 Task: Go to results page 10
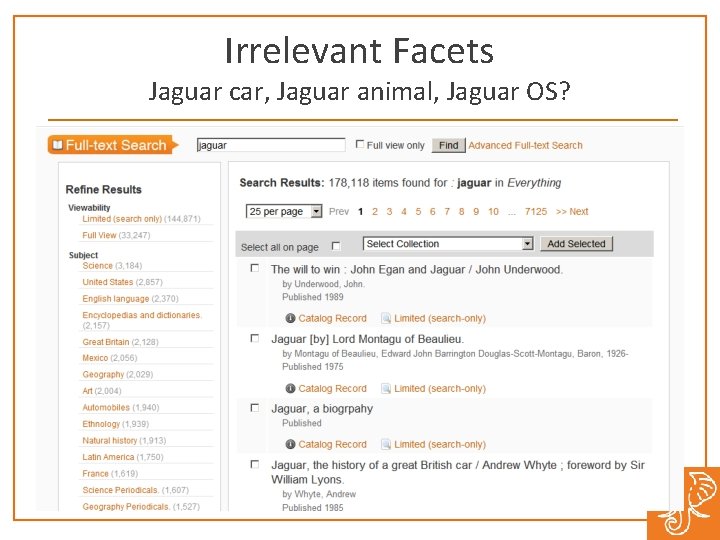point(493,212)
